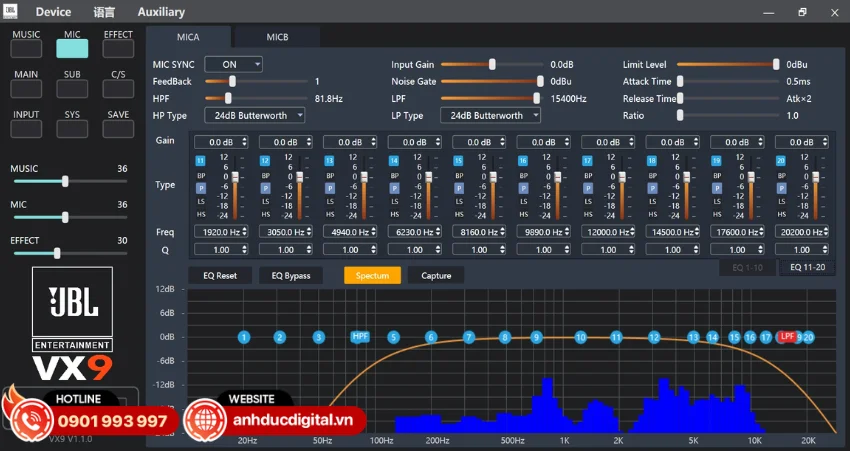This screenshot has width=850, height=451.
Task: Select EQ point 8 on the graph
Action: click(x=505, y=337)
